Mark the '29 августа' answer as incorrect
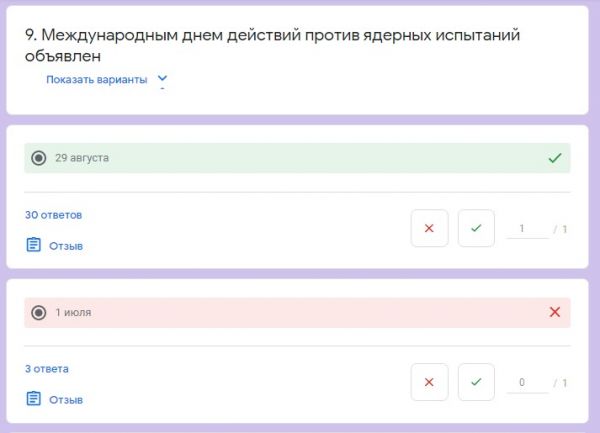The image size is (600, 433). pyautogui.click(x=429, y=229)
